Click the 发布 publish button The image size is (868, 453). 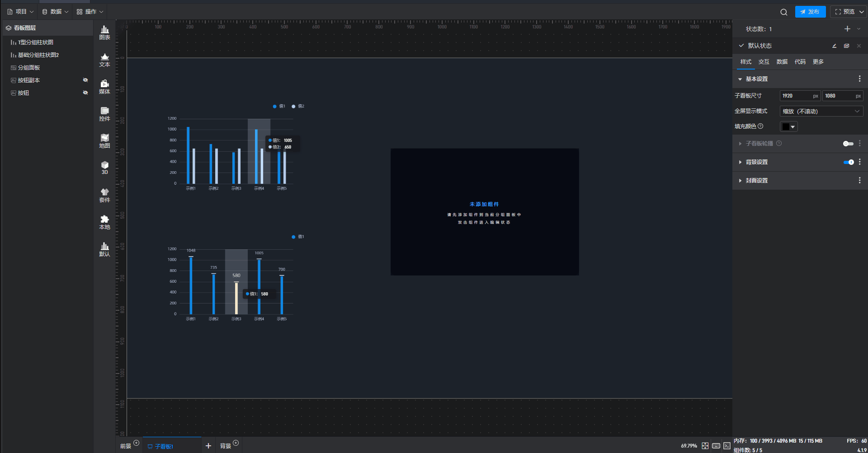(x=810, y=12)
